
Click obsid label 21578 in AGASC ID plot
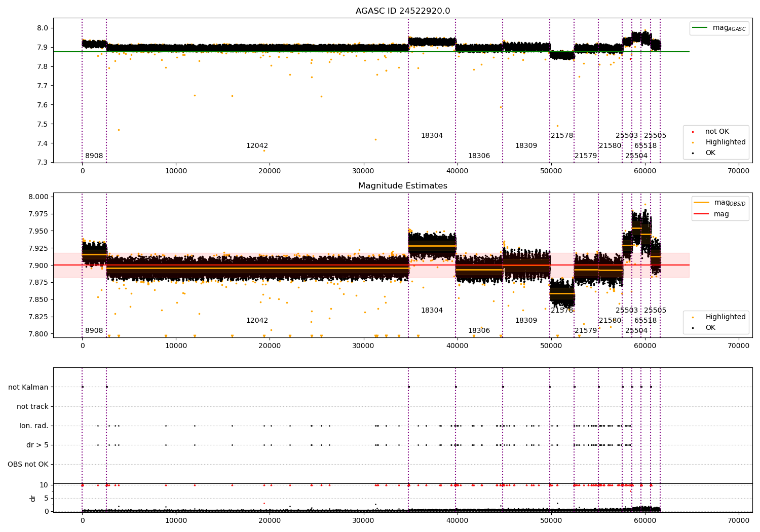(562, 136)
